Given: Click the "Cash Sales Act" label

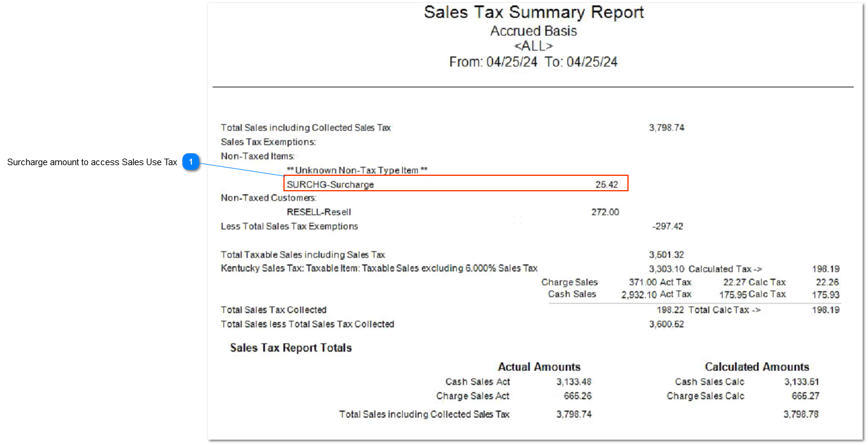Looking at the screenshot, I should [x=478, y=382].
